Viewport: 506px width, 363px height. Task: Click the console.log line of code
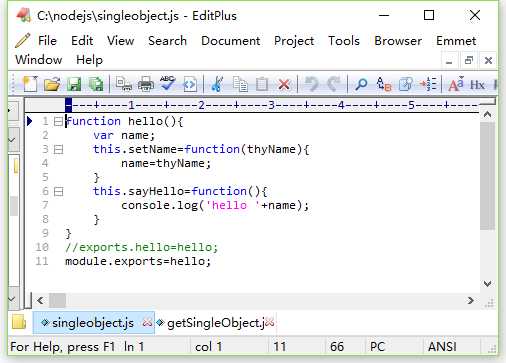(215, 205)
